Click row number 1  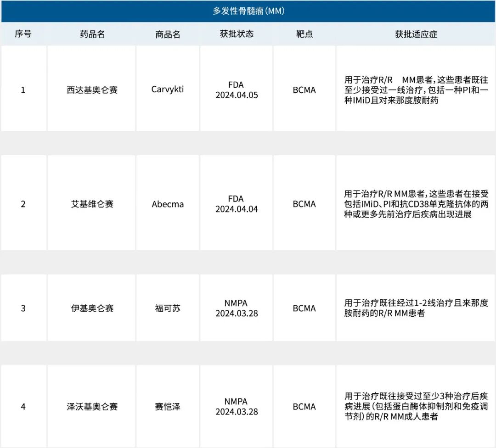pos(23,90)
